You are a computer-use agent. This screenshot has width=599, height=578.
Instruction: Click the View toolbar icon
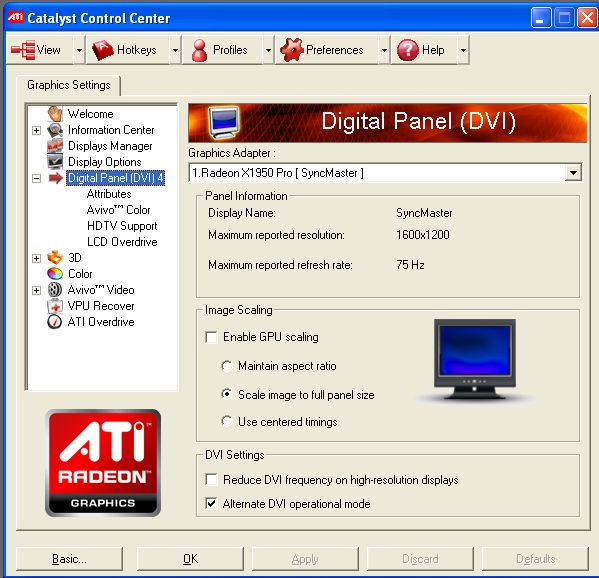point(23,50)
